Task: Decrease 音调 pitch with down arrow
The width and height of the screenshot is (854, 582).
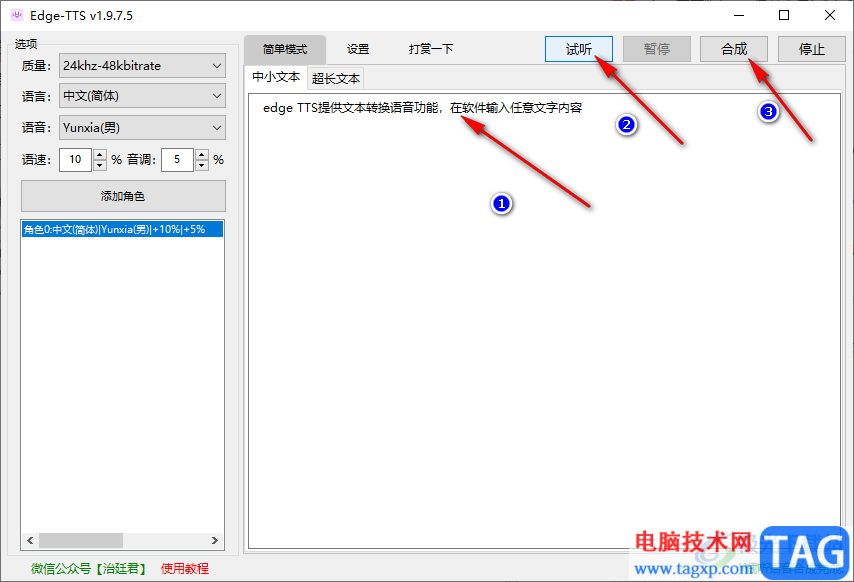Action: (202, 166)
